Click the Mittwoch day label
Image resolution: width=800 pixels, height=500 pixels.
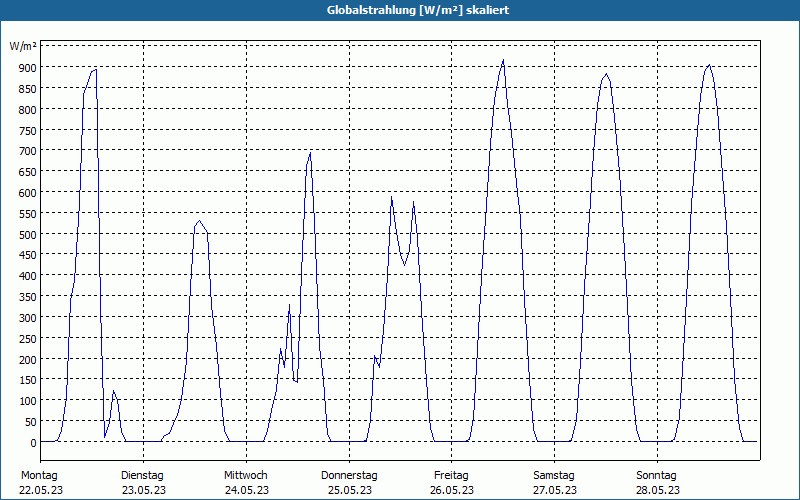[x=245, y=476]
